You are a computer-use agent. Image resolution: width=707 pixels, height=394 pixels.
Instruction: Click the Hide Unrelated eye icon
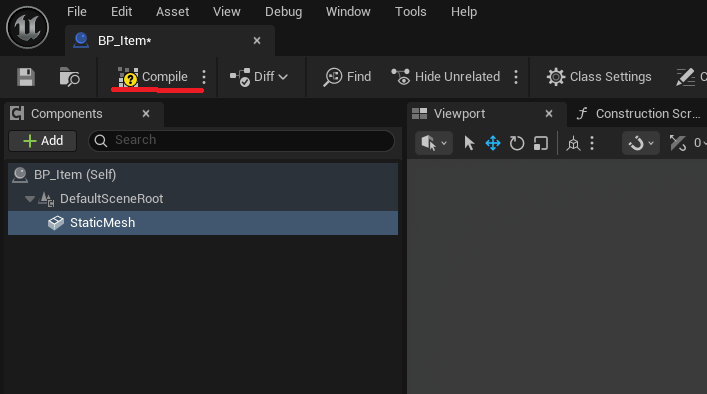click(400, 77)
